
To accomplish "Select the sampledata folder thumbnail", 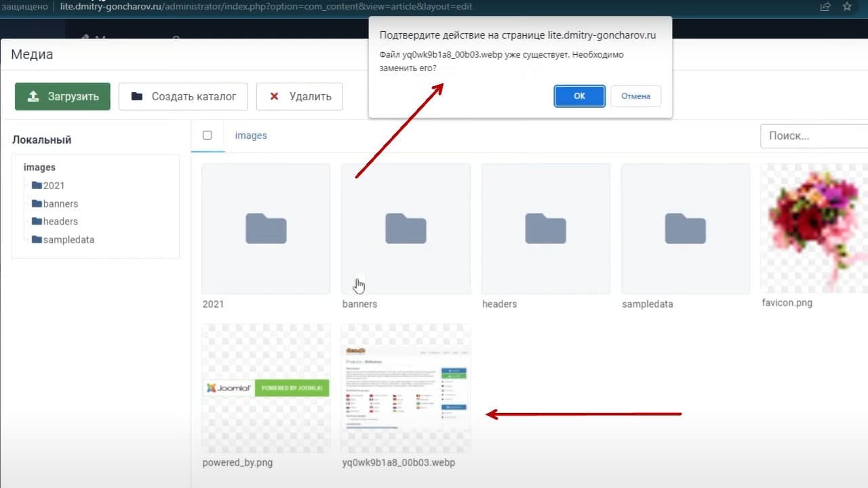I will click(686, 228).
